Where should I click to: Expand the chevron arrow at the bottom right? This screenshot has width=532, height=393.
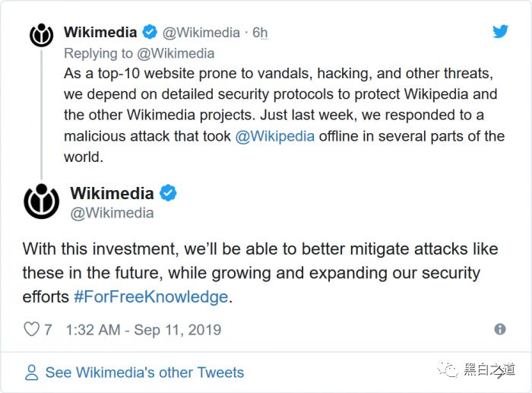[501, 372]
